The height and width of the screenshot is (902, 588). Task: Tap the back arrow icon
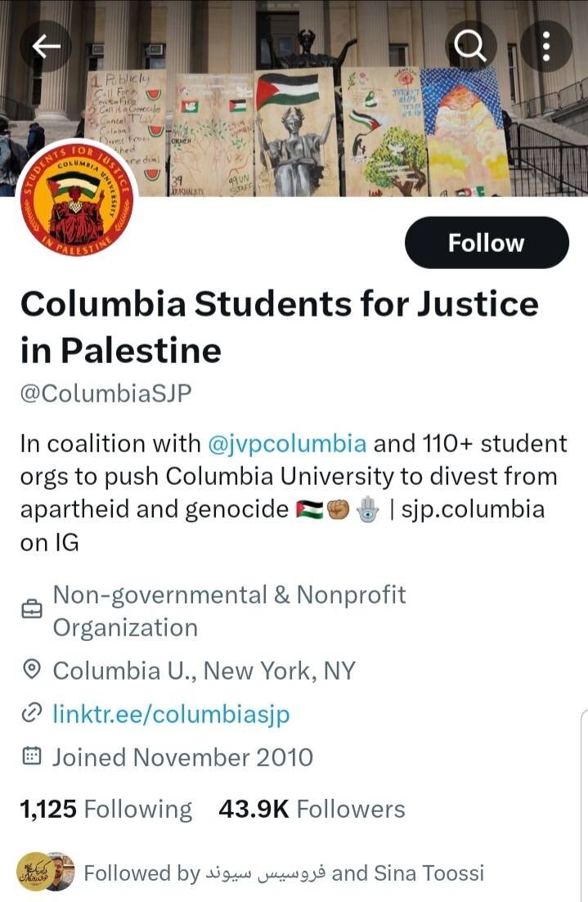[47, 47]
